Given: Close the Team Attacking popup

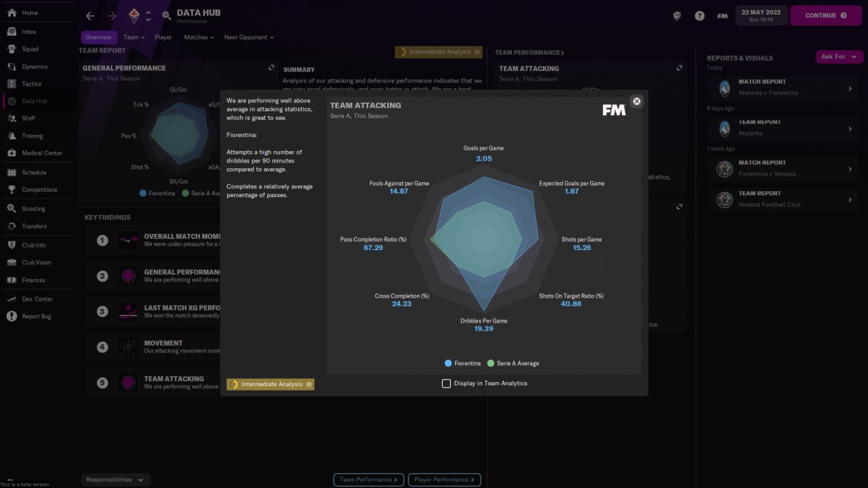Looking at the screenshot, I should [x=637, y=101].
